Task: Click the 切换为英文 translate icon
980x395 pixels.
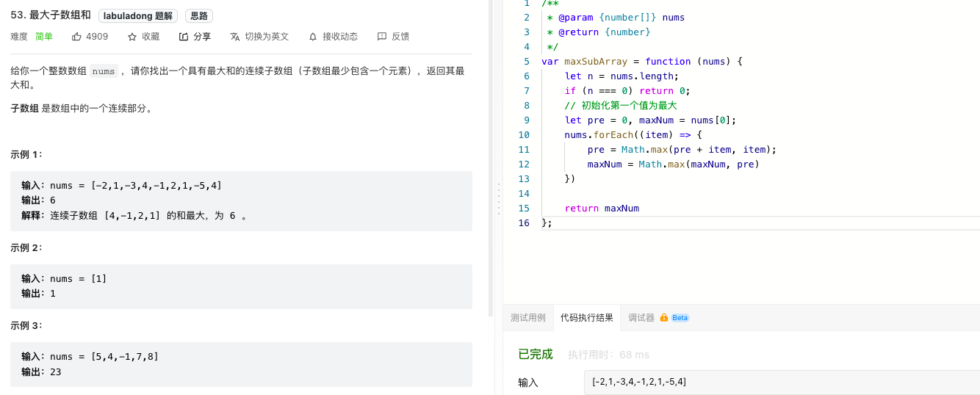Action: [235, 36]
